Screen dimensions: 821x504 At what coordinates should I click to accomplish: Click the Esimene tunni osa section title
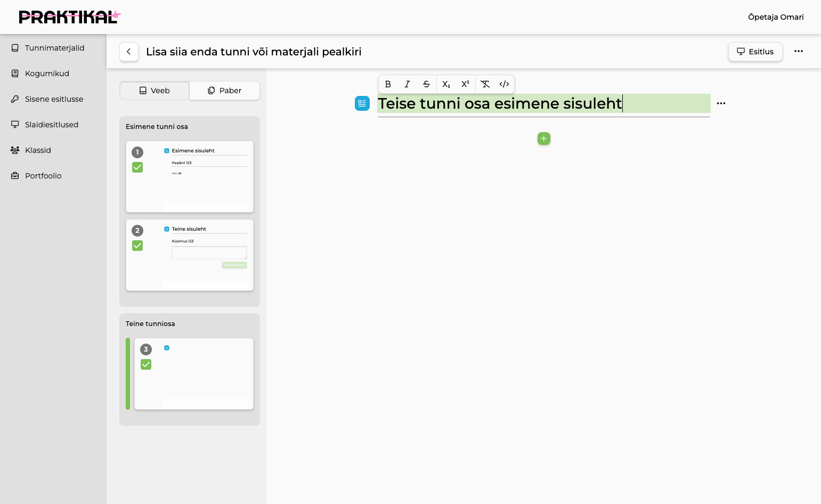point(157,127)
